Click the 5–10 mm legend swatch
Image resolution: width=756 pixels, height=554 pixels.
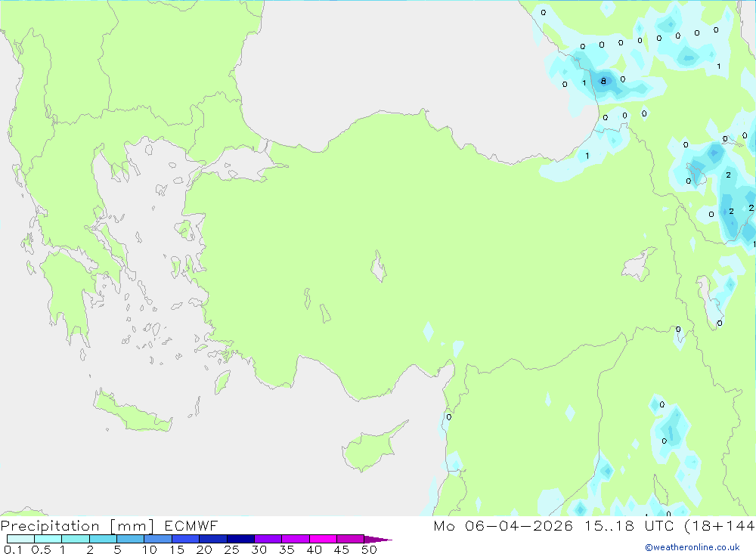click(130, 539)
